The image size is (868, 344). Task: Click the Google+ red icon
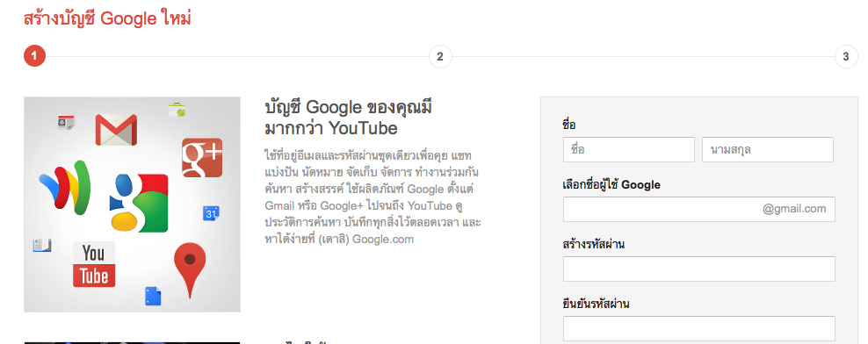click(202, 158)
